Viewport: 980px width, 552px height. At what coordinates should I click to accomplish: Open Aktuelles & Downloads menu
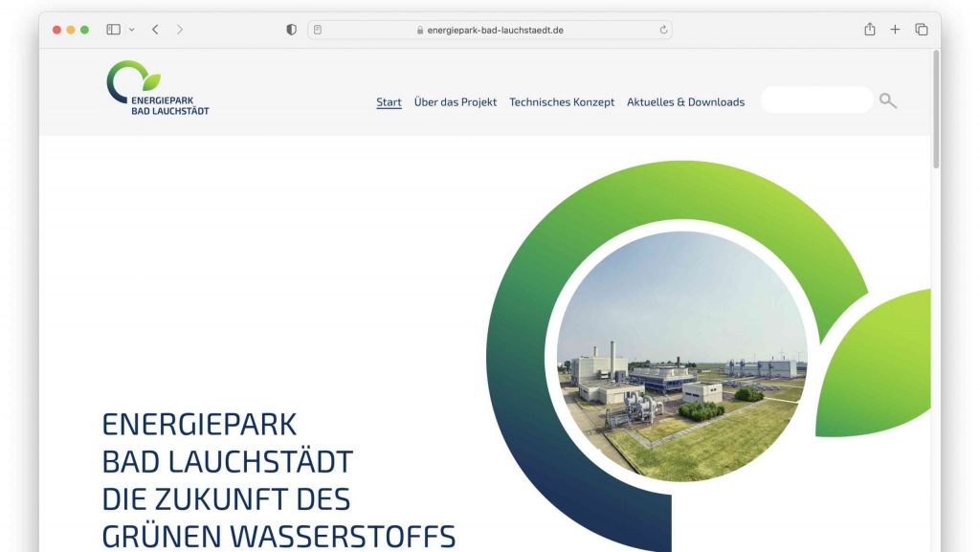pos(685,101)
